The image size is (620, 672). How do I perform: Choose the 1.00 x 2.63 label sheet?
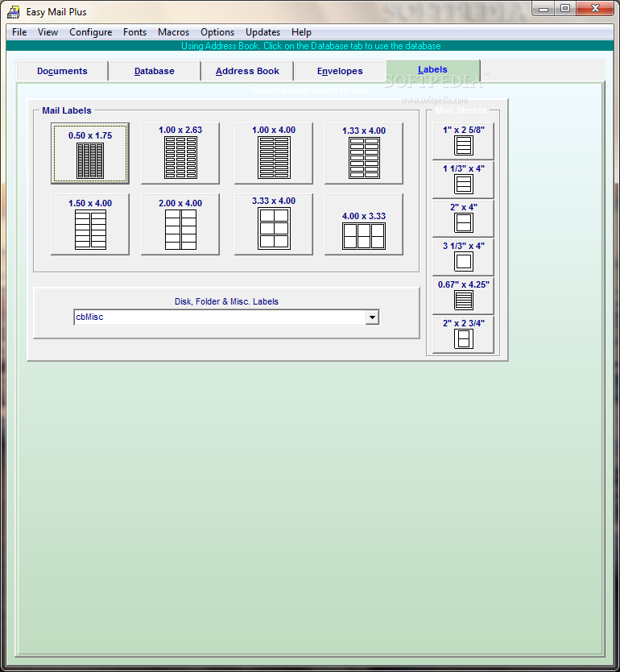point(180,153)
